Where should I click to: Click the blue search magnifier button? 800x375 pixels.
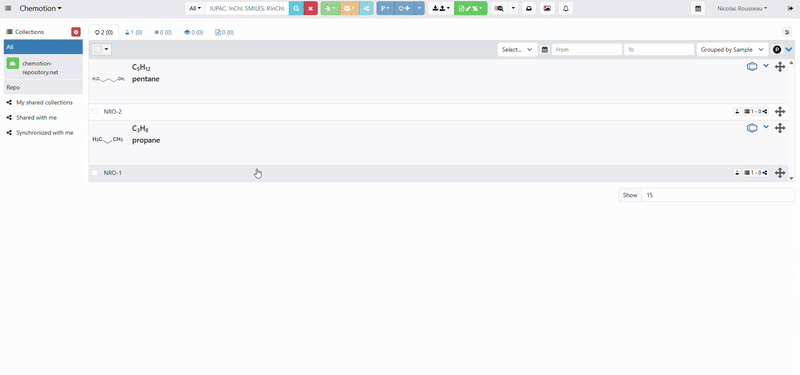point(296,8)
